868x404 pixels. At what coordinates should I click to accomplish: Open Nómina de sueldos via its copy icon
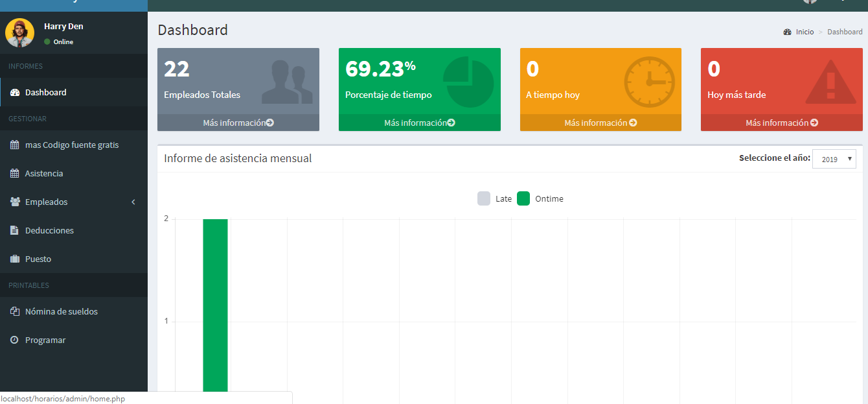point(14,311)
